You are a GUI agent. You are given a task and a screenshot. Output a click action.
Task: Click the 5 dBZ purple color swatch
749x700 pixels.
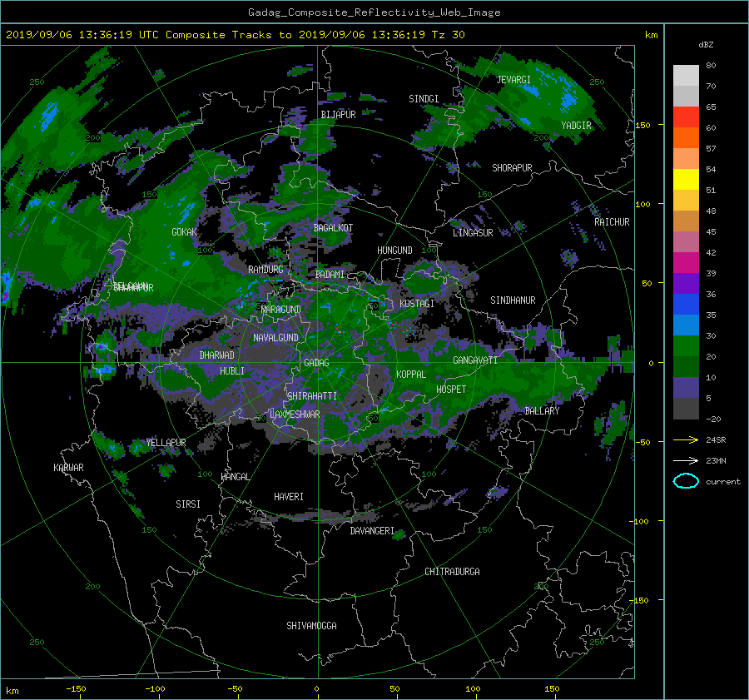pyautogui.click(x=686, y=387)
